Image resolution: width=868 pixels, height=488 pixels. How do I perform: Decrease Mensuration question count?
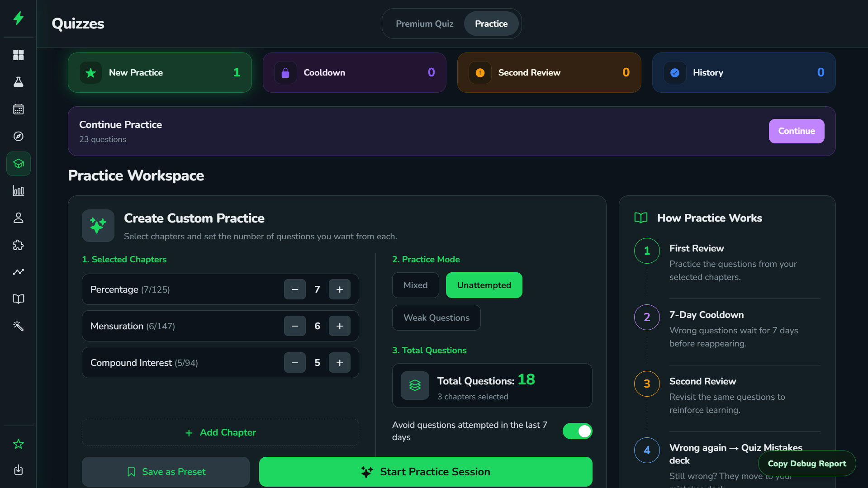click(295, 326)
